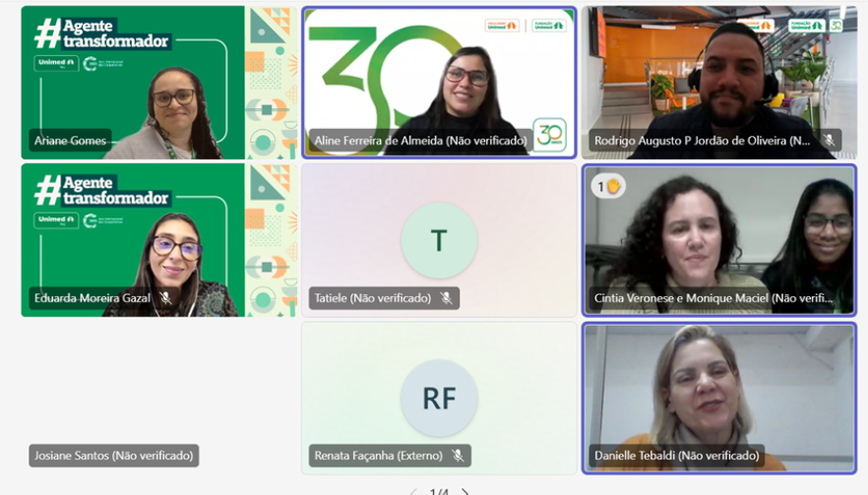Select Josiane Santos name label
The image size is (868, 495).
(114, 456)
